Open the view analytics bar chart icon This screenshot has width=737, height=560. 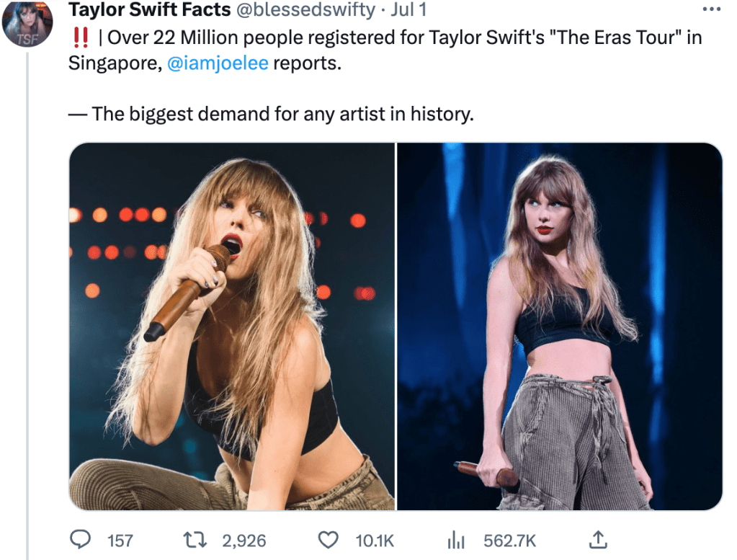457,540
